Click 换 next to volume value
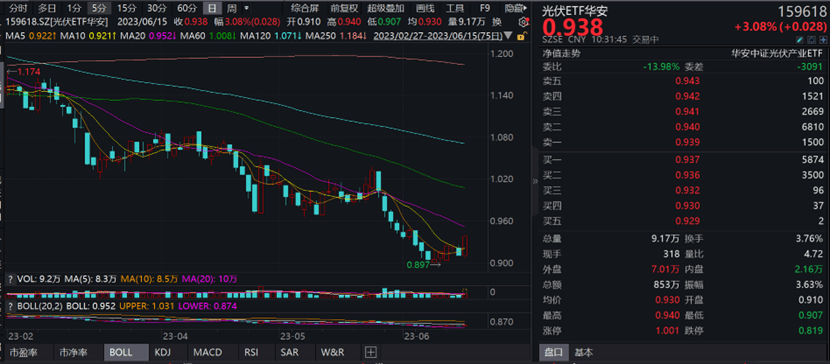830x364 pixels. 496,22
